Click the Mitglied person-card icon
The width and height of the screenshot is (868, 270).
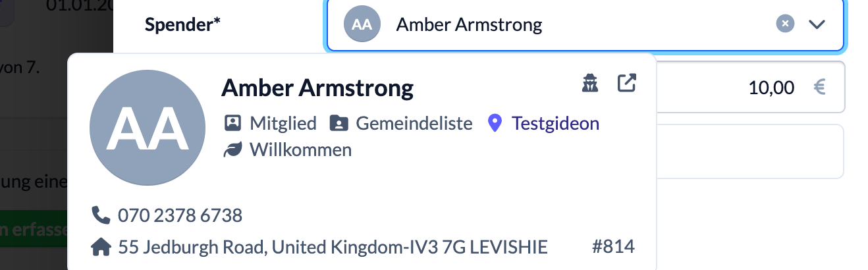tap(232, 123)
